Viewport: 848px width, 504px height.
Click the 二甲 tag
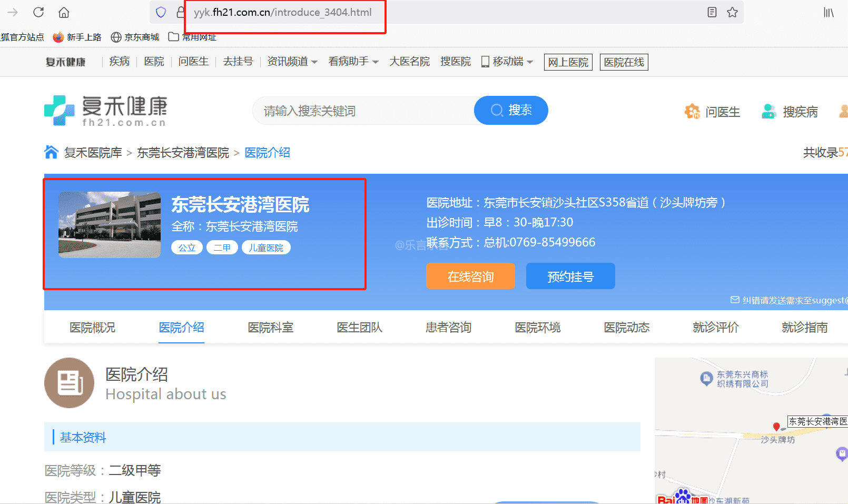point(222,248)
